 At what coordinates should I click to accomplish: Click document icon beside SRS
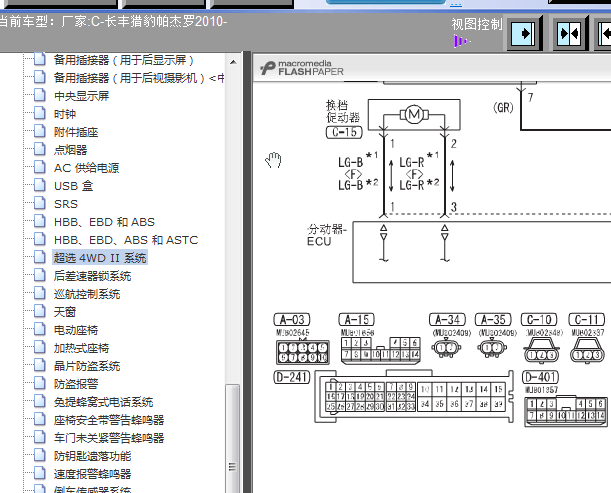pos(40,203)
